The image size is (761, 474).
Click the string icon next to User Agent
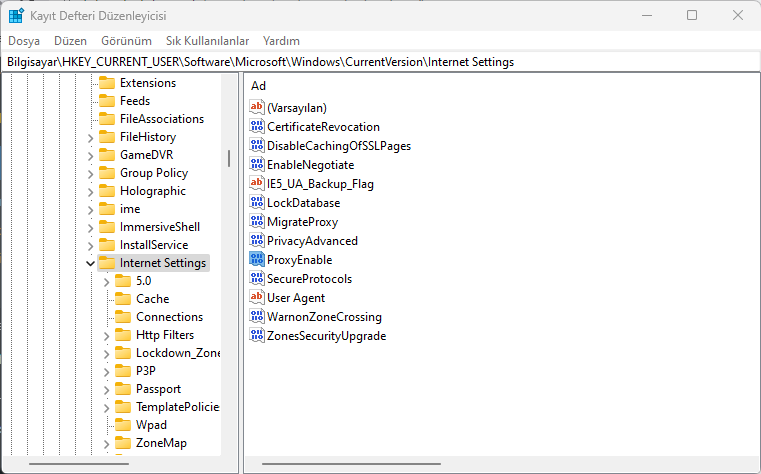257,297
